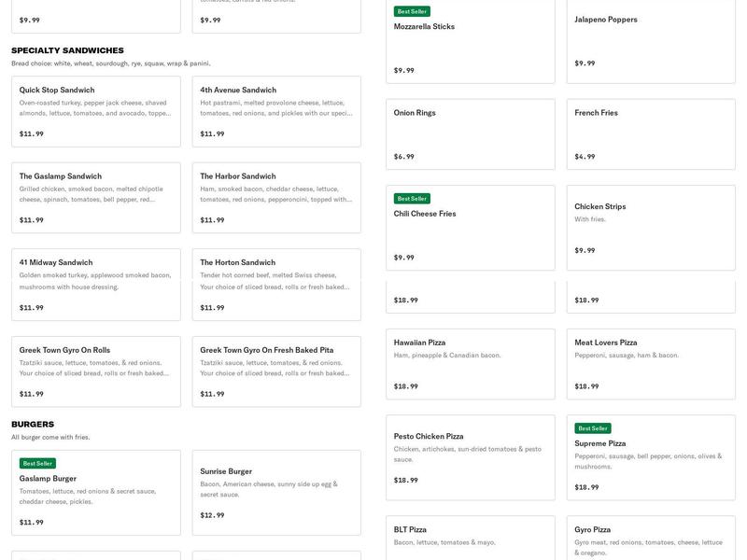Screen dimensions: 747x560
Task: Choose The Gaslamp Sandwich
Action: tap(95, 198)
